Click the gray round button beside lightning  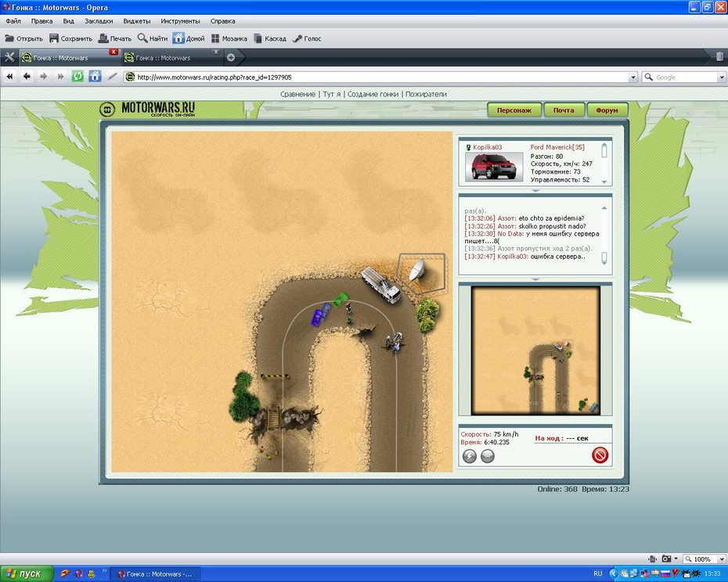488,456
